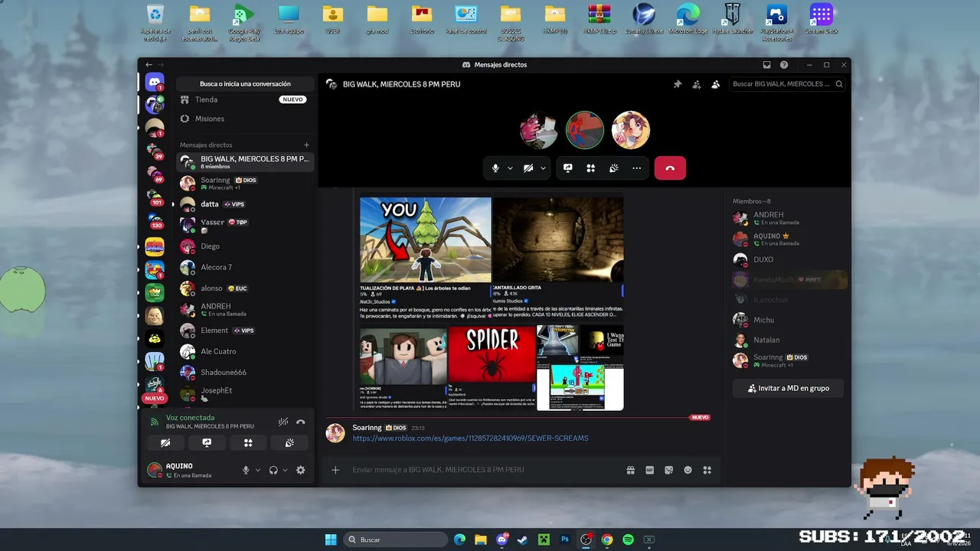Expand output device options in user panel
The height and width of the screenshot is (551, 980).
tap(286, 470)
